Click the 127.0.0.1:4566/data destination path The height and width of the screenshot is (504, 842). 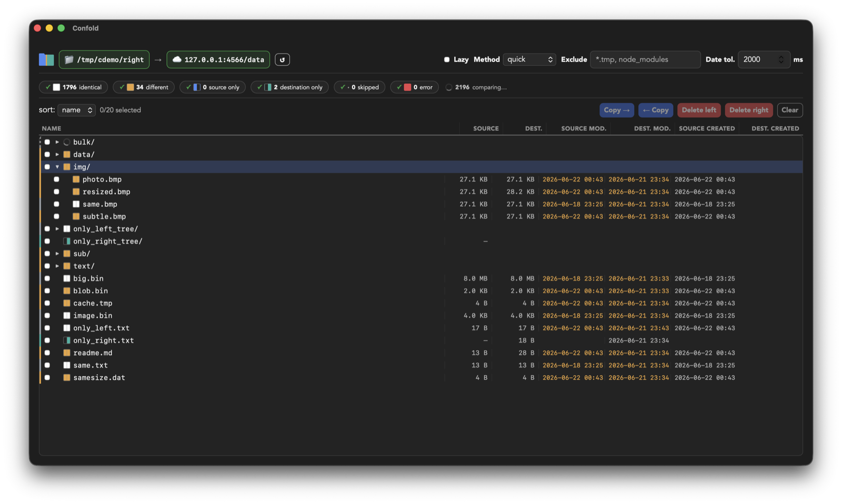[218, 59]
